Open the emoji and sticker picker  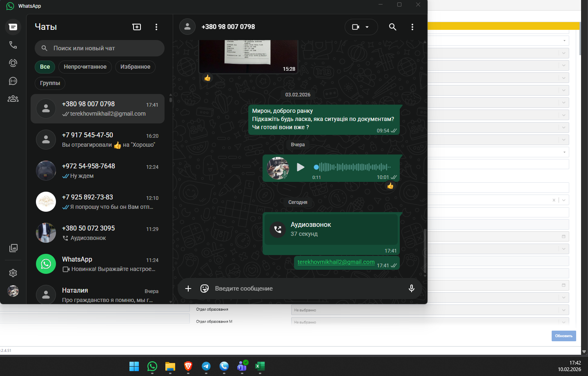(205, 289)
